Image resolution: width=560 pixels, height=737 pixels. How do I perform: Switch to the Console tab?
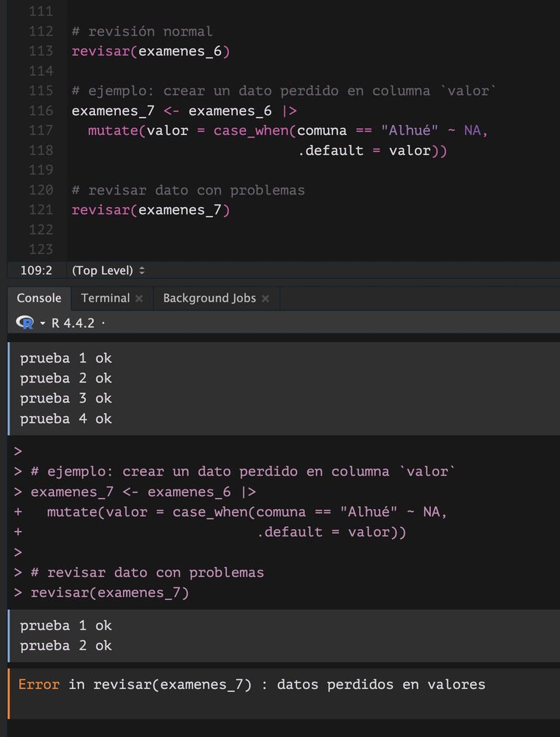(39, 298)
